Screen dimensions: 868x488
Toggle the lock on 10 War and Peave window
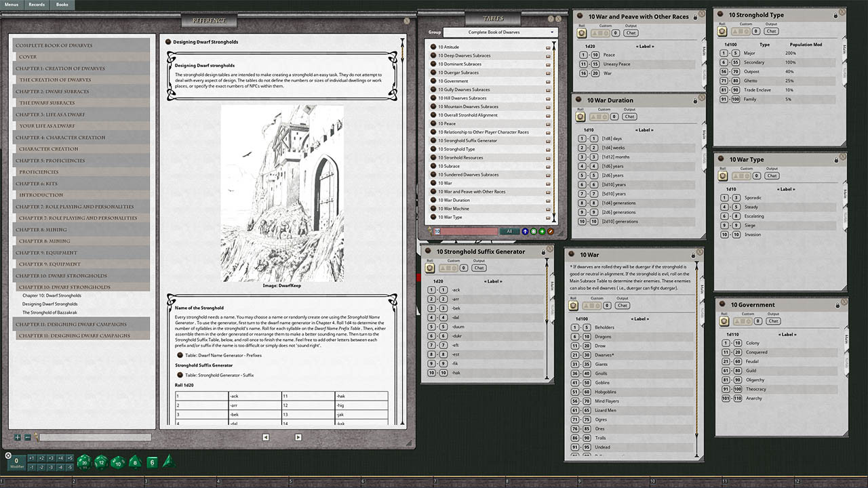click(695, 17)
